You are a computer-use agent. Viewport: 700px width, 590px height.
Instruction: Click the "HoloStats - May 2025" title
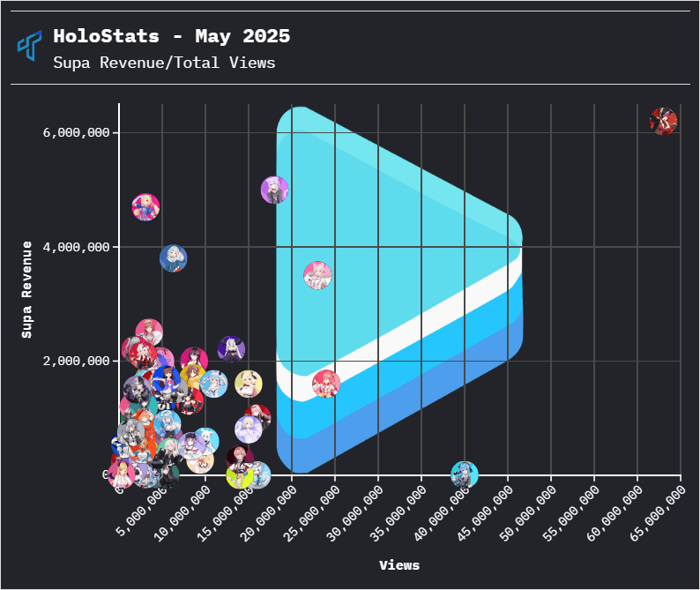coord(171,36)
